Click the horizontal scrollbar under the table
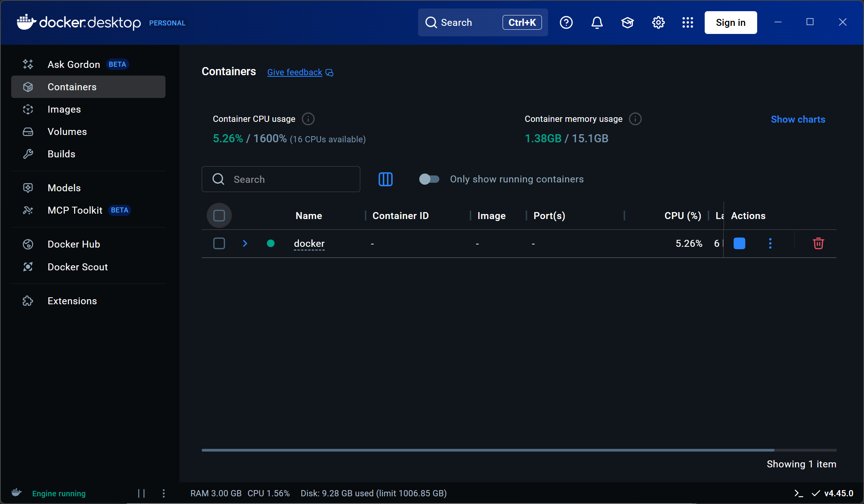The image size is (864, 504). [488, 450]
